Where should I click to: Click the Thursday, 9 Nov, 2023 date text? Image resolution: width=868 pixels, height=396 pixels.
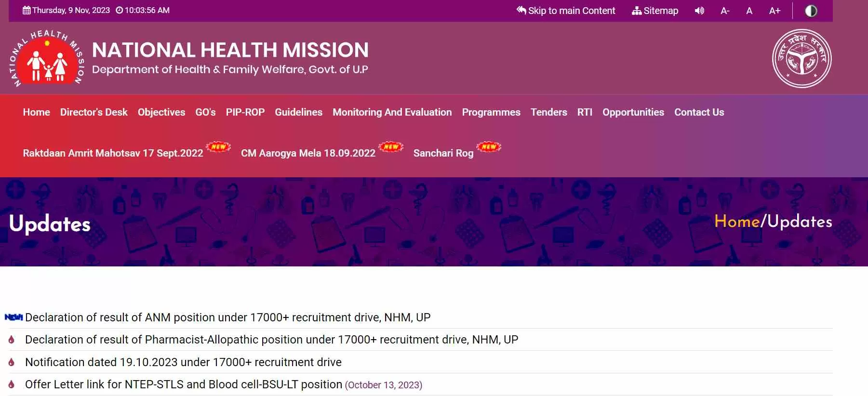point(71,10)
